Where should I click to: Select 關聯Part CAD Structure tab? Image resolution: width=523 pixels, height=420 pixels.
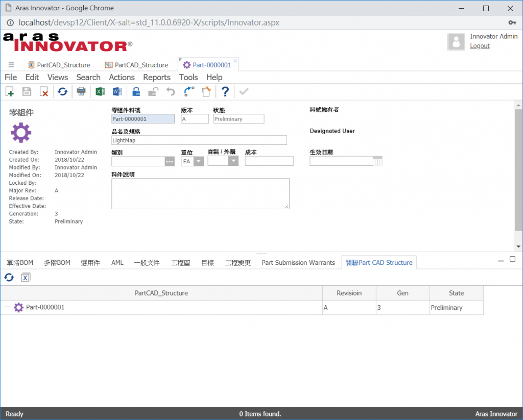[x=379, y=263]
